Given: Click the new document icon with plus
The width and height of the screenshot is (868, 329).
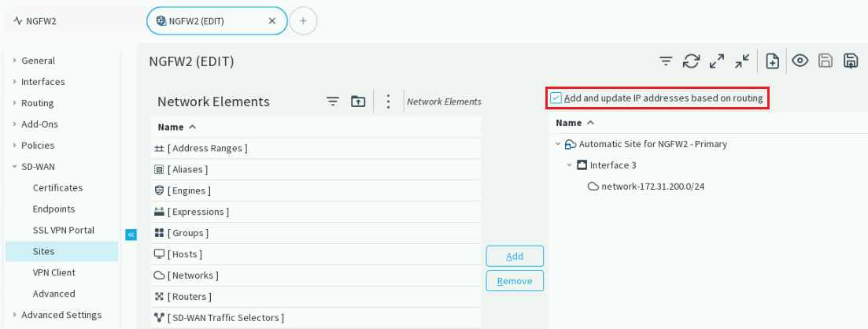Looking at the screenshot, I should point(772,61).
